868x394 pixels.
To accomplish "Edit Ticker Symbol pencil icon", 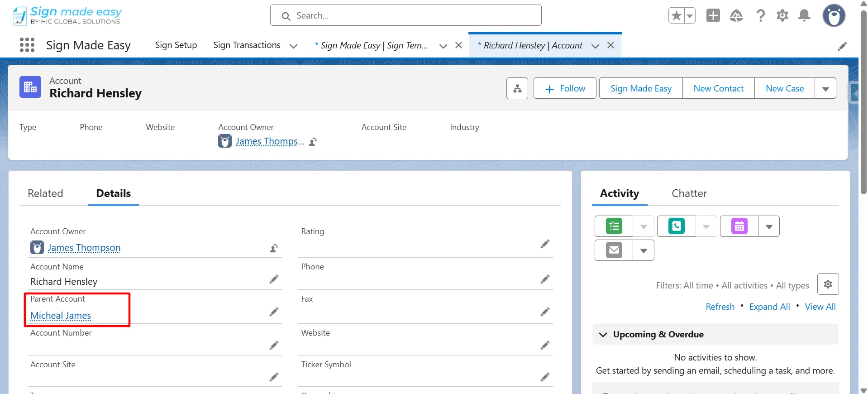I will click(x=545, y=377).
